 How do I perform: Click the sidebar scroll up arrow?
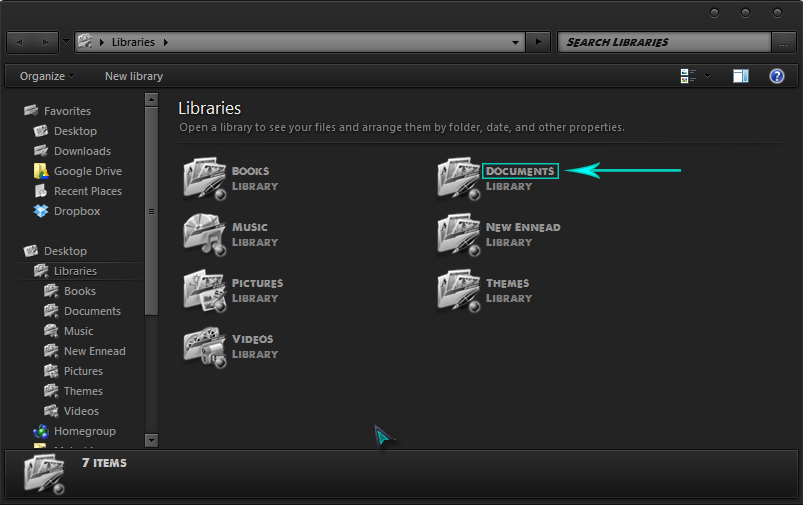151,99
